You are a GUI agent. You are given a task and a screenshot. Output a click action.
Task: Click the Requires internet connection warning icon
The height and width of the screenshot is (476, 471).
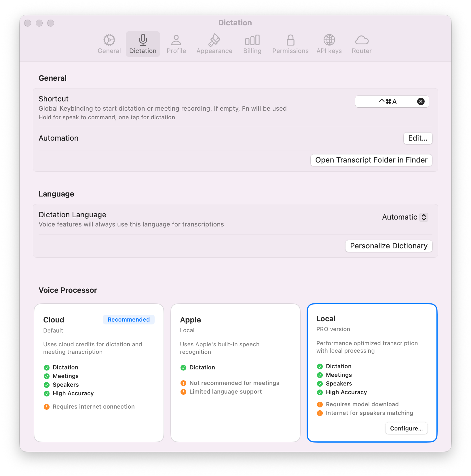pos(47,407)
